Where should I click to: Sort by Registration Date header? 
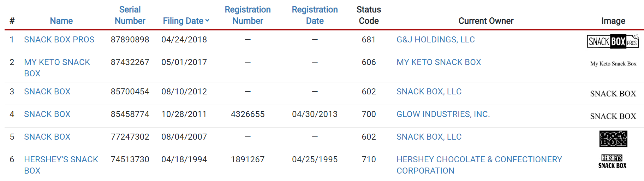315,15
